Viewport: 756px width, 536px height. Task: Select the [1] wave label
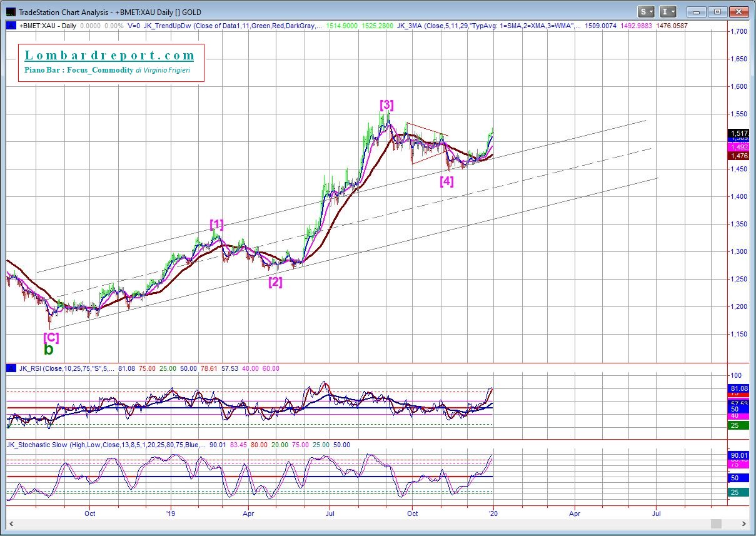coord(216,224)
